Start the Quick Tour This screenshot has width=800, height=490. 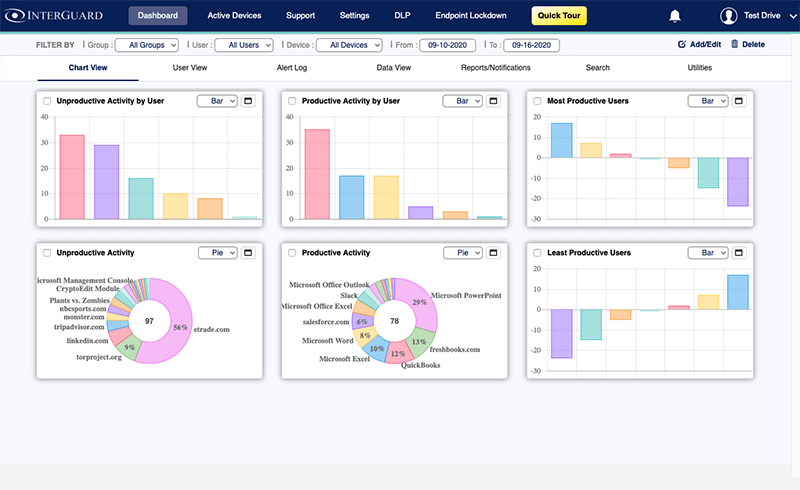coord(559,16)
